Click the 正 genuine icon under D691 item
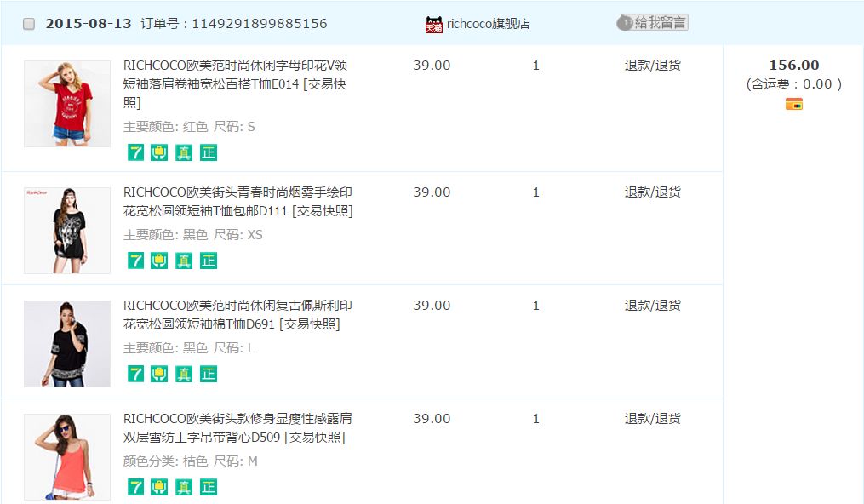The image size is (864, 504). click(209, 374)
